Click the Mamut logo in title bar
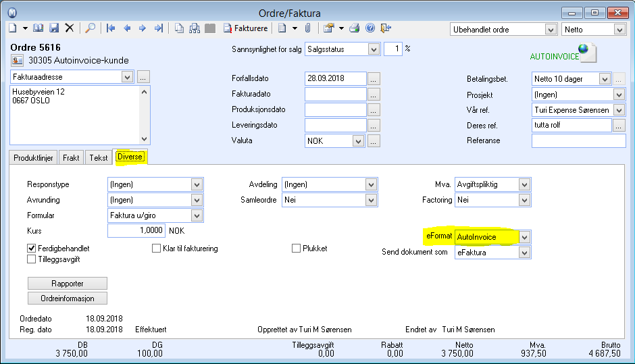 pyautogui.click(x=13, y=13)
